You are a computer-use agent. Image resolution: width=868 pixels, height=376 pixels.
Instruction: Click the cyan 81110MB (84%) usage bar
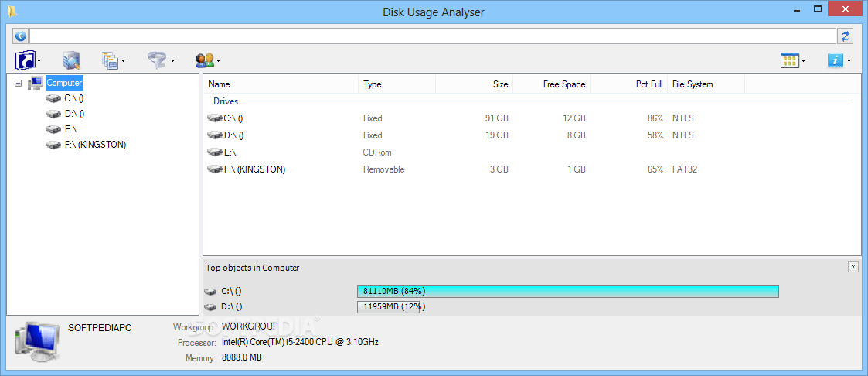tap(568, 291)
